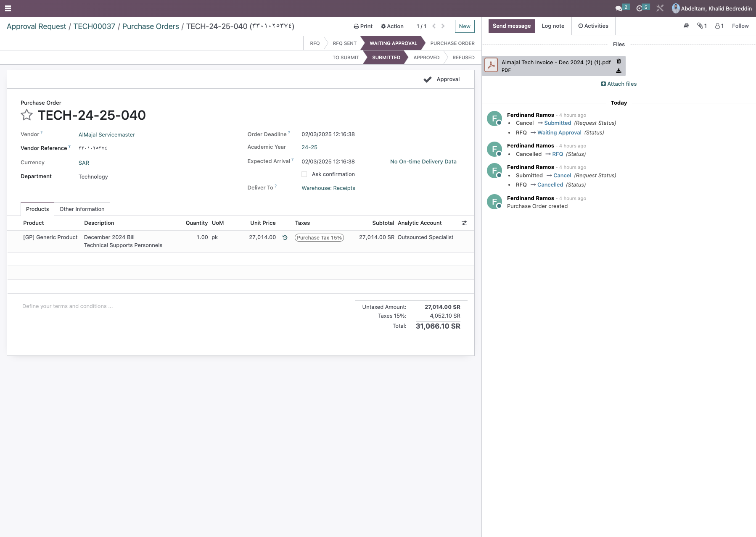
Task: Download the Almajal Tech Invoice PDF
Action: coord(619,71)
